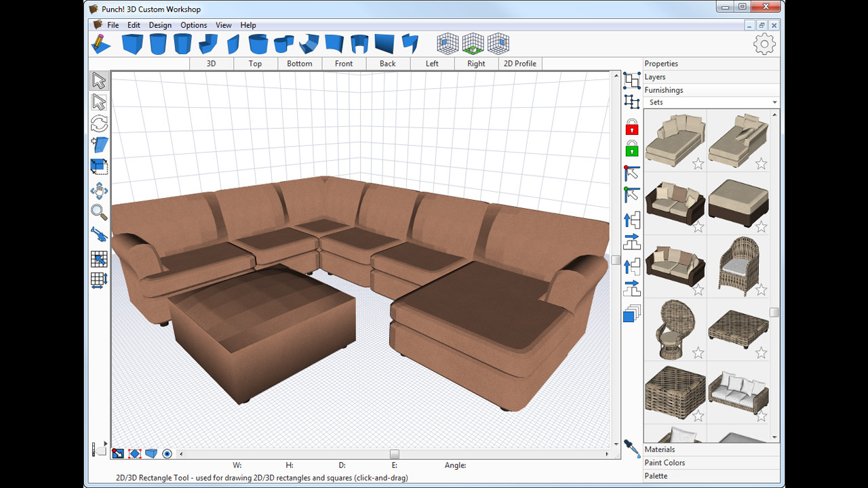
Task: Toggle the red lock icon
Action: tap(631, 127)
